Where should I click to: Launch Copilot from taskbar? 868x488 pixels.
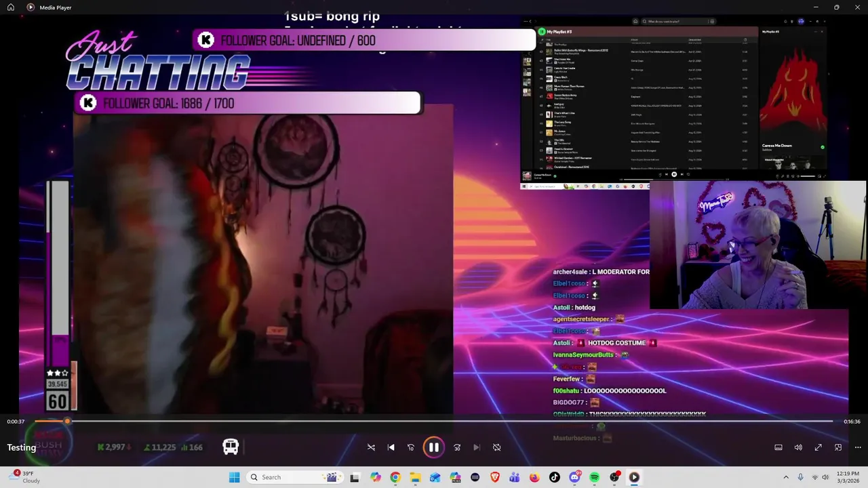point(376,477)
